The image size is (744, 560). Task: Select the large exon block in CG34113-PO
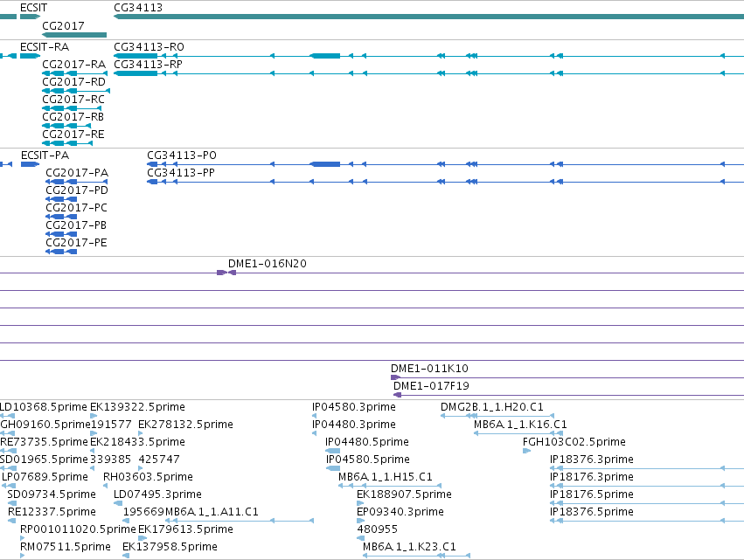325,164
